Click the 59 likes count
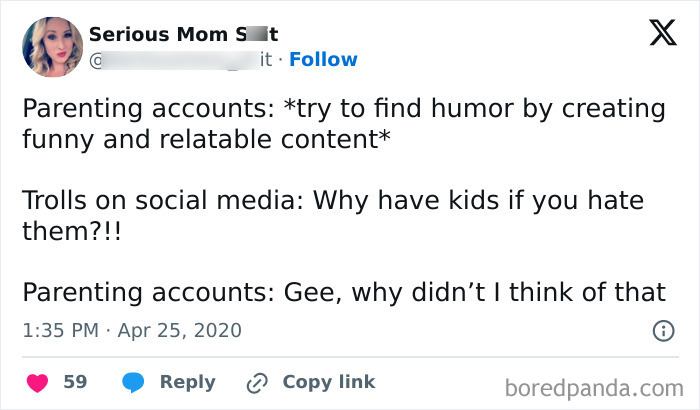Image resolution: width=700 pixels, height=410 pixels. point(75,382)
